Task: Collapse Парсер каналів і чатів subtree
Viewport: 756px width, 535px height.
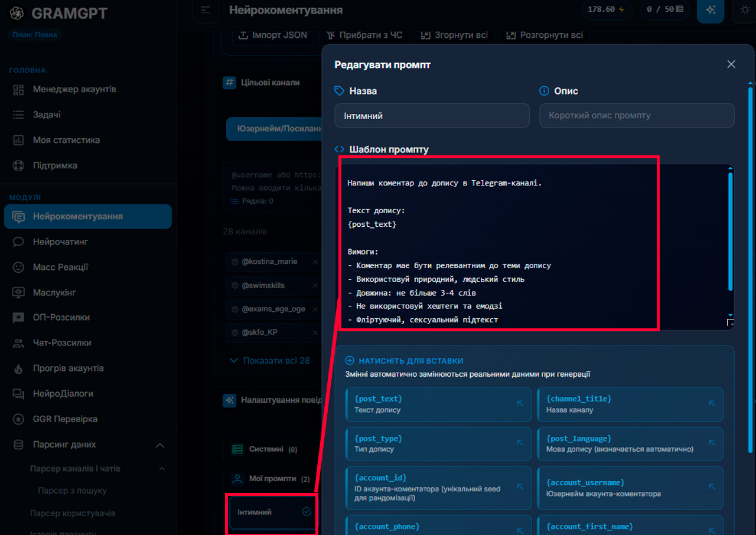Action: pyautogui.click(x=162, y=469)
